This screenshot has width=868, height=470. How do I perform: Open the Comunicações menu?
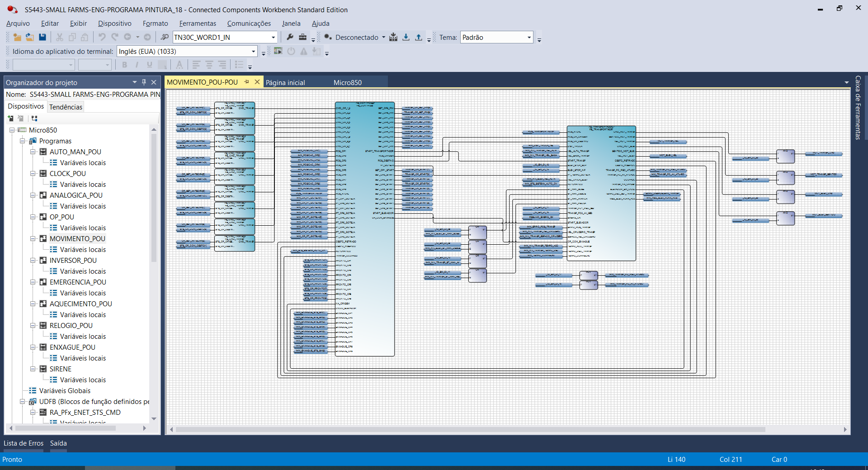click(249, 24)
